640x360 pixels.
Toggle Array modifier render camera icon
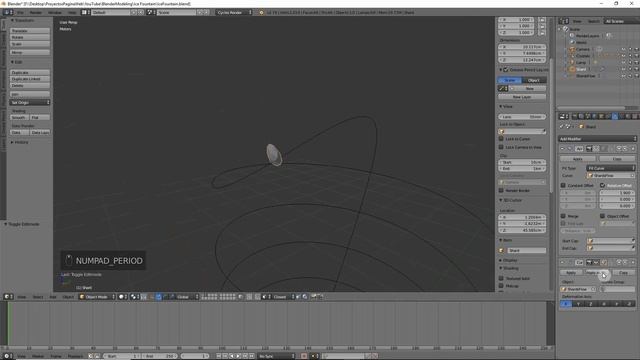tap(589, 149)
